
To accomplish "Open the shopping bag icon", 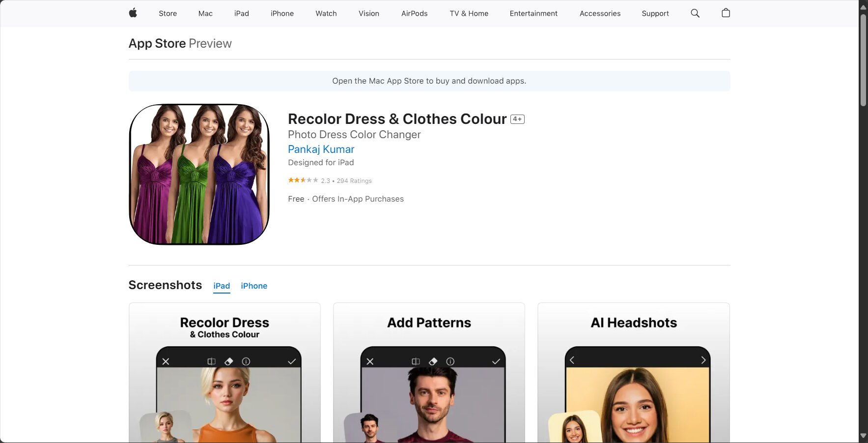I will click(726, 13).
